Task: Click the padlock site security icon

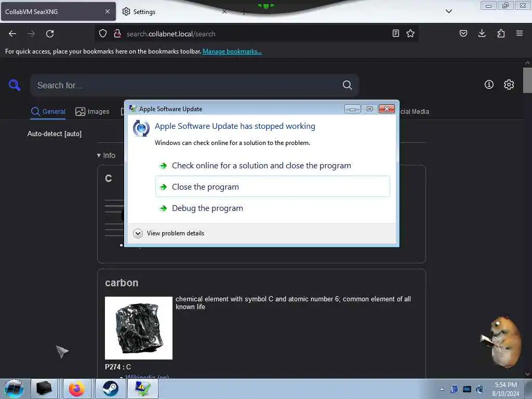Action: click(117, 33)
